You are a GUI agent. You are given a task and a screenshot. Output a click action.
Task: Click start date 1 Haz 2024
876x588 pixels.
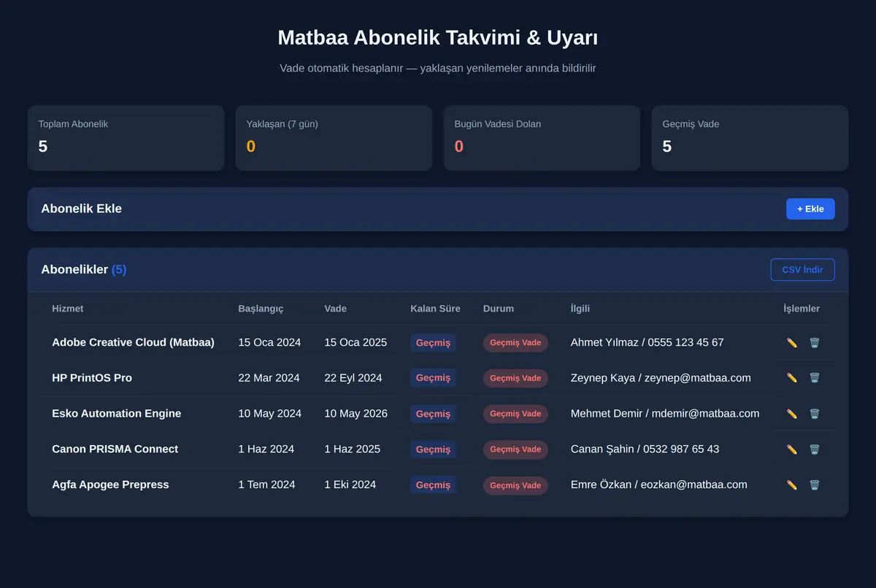click(266, 449)
